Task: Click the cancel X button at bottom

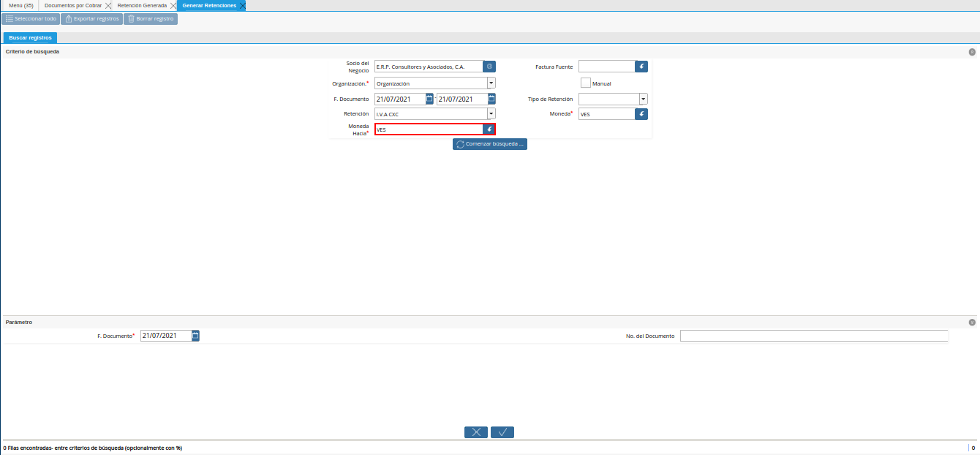Action: pyautogui.click(x=476, y=432)
